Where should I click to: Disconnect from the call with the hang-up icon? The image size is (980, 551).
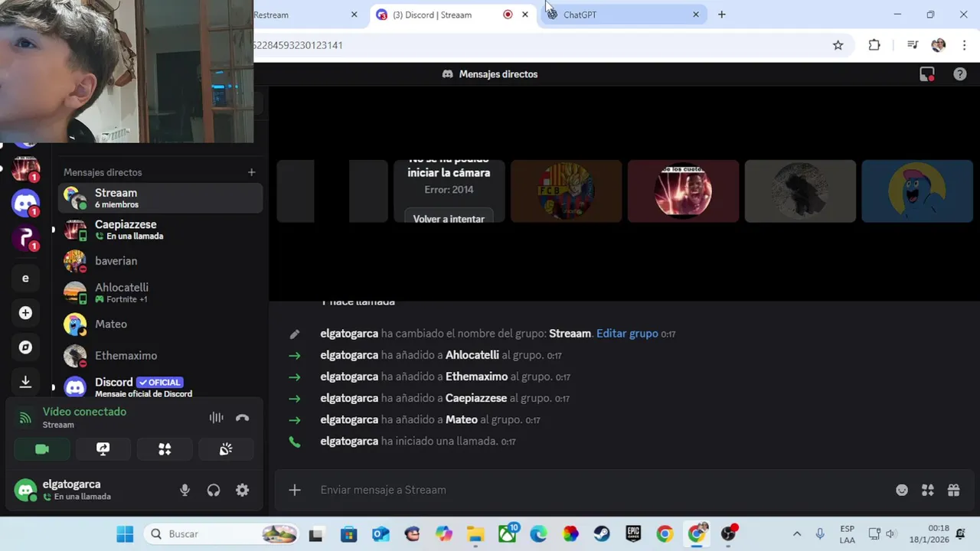pos(243,418)
